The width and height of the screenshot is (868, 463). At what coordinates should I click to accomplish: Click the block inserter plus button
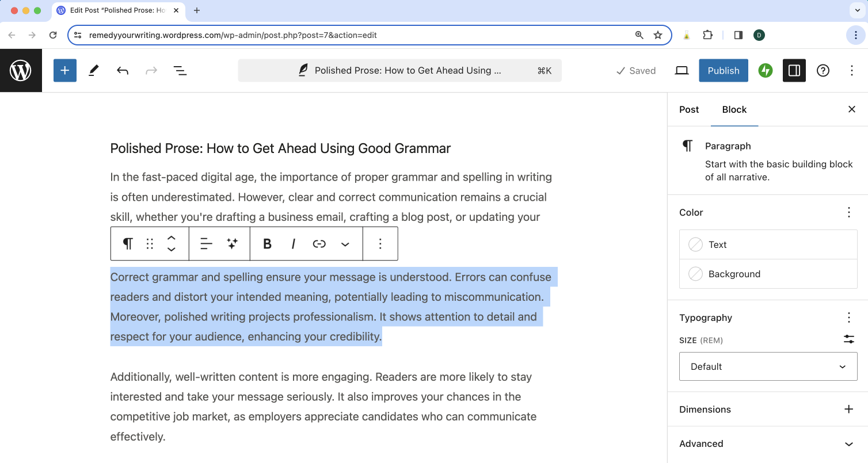[x=65, y=70]
